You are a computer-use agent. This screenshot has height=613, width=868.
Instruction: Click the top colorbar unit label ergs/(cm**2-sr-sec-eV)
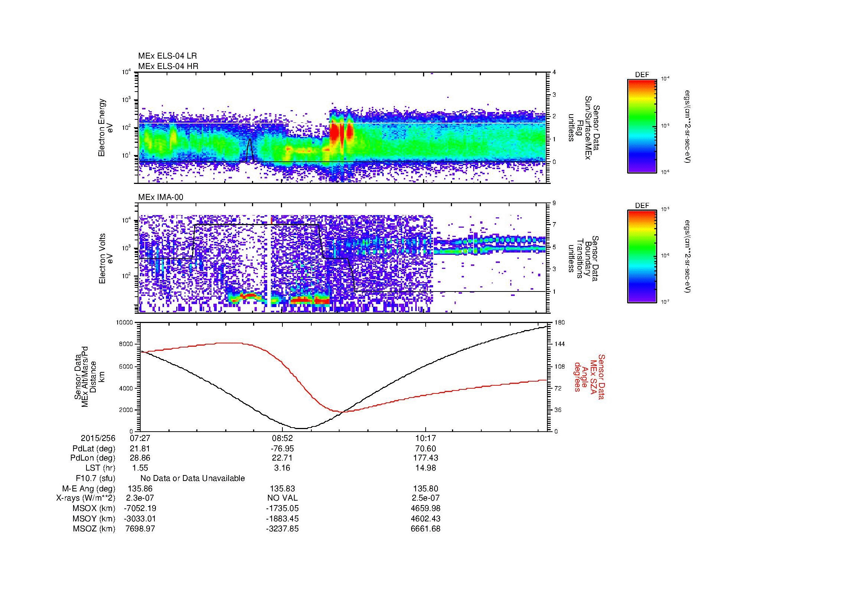point(688,126)
